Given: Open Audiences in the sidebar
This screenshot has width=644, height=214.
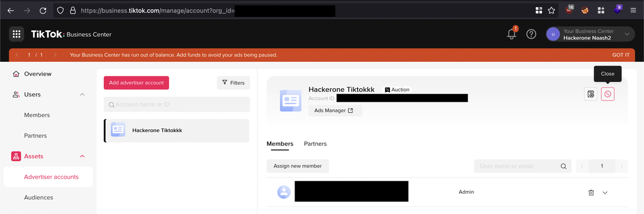Looking at the screenshot, I should click(x=39, y=198).
